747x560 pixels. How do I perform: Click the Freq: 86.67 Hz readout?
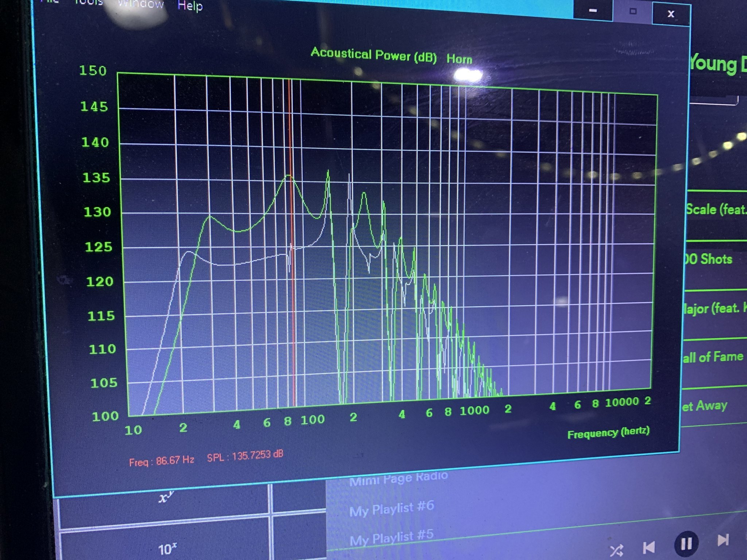(162, 461)
